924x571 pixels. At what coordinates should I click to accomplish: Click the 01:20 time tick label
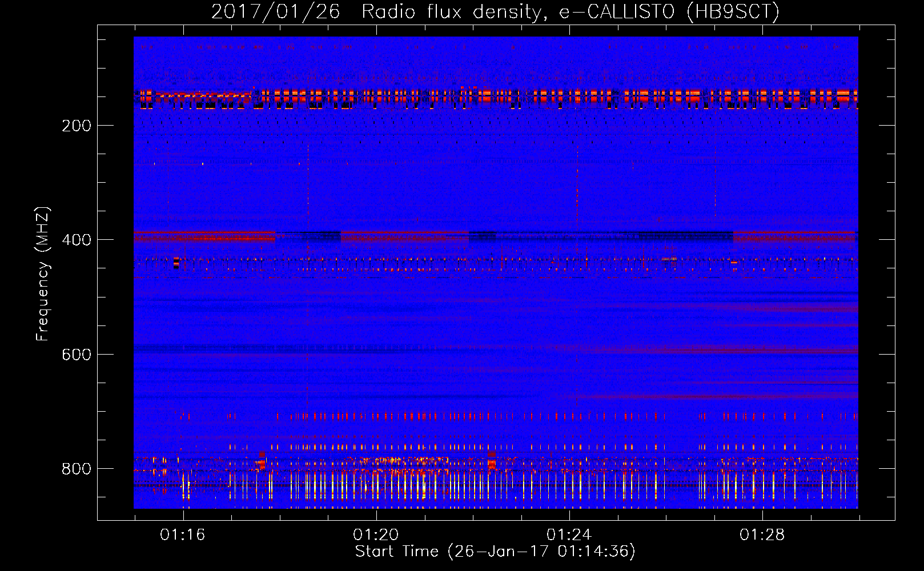376,535
